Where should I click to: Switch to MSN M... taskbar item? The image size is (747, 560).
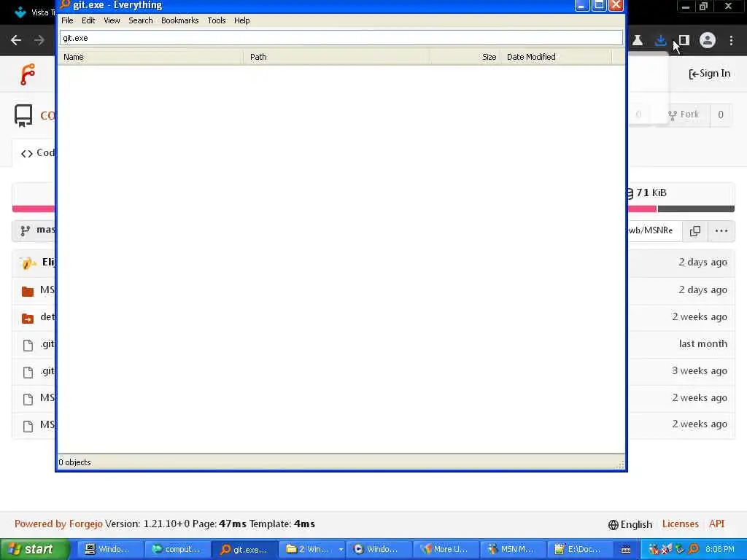click(513, 550)
